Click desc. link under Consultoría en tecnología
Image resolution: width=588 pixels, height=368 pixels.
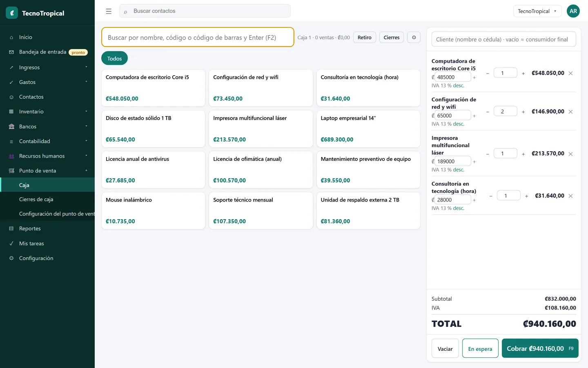[x=459, y=208]
